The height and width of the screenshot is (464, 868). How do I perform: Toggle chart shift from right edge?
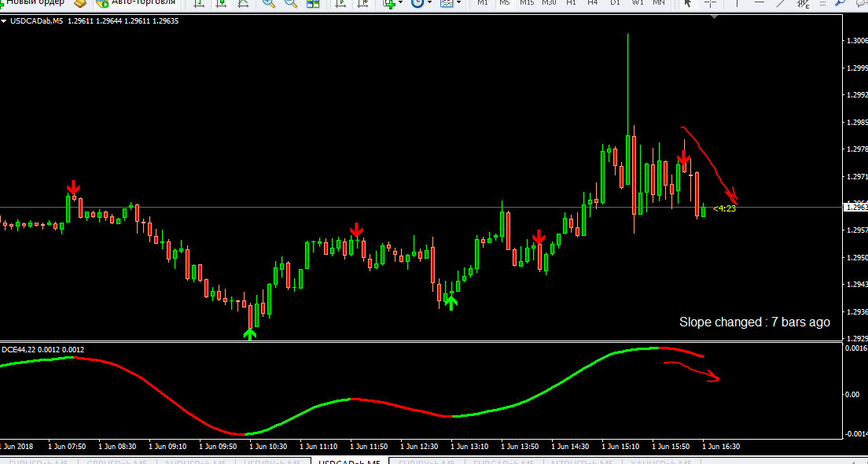(x=363, y=3)
